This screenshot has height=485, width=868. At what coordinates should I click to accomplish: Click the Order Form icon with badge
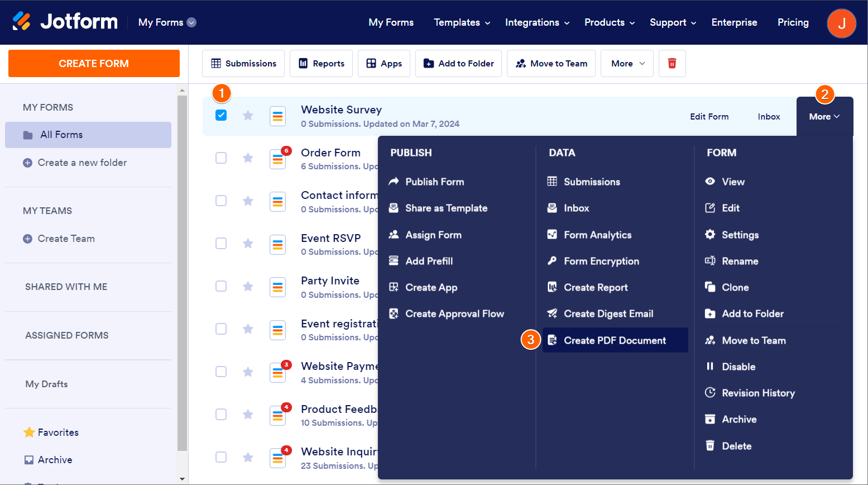pos(278,159)
